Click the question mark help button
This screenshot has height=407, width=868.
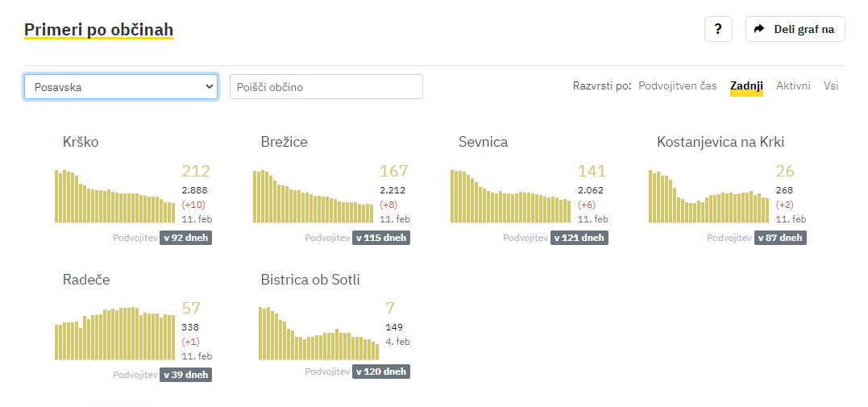coord(718,29)
